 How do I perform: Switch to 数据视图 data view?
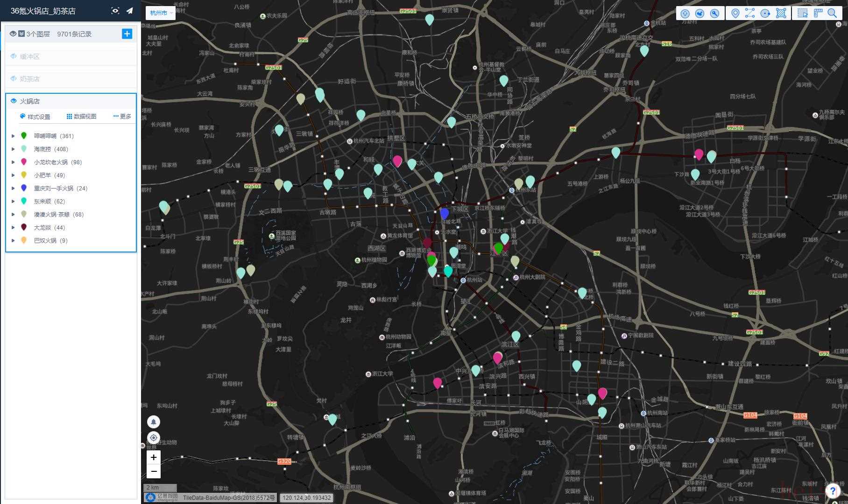[x=82, y=117]
